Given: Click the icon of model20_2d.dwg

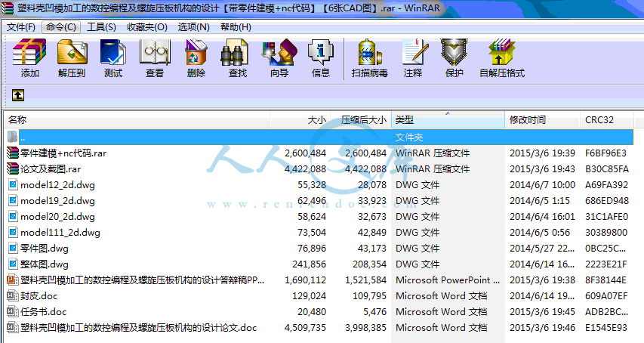Looking at the screenshot, I should pos(13,217).
